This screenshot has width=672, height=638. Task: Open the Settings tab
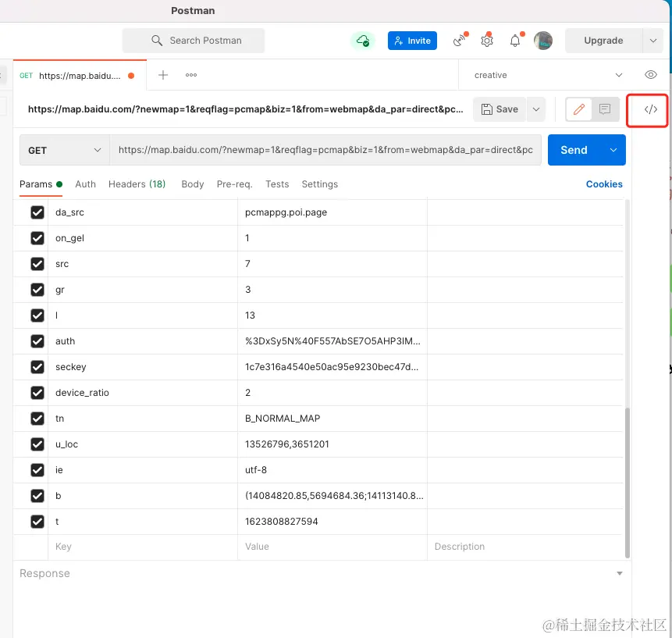point(320,184)
